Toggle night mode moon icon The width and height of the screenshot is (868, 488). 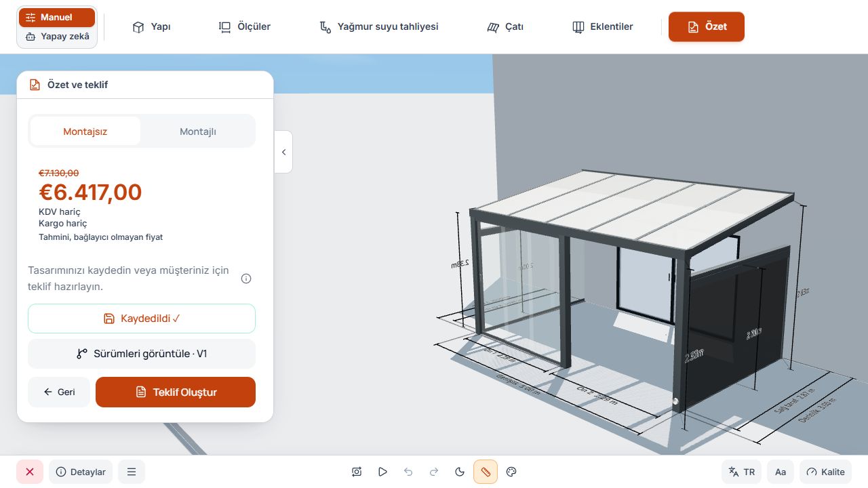460,472
